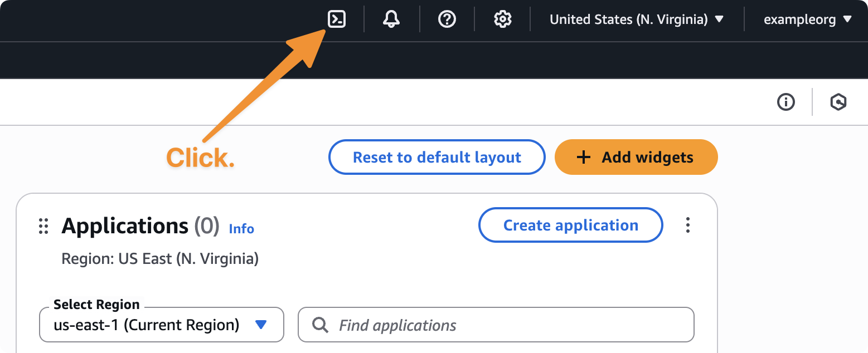Open the Applications widget vertical ellipsis menu
Viewport: 868px width, 353px height.
click(688, 225)
